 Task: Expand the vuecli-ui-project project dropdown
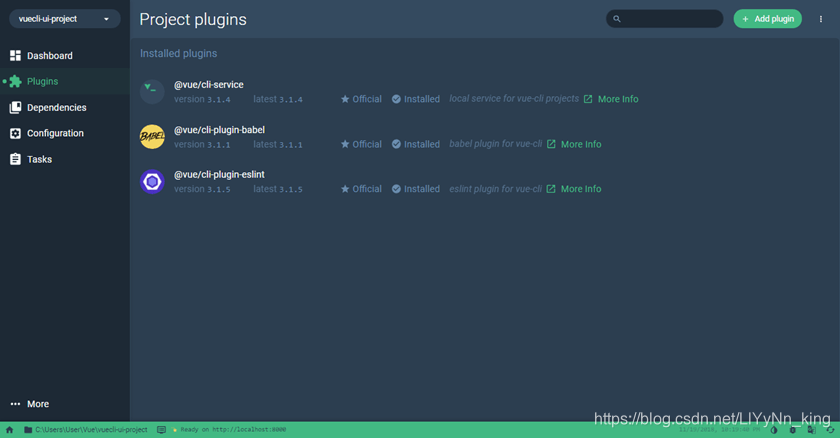pyautogui.click(x=64, y=19)
